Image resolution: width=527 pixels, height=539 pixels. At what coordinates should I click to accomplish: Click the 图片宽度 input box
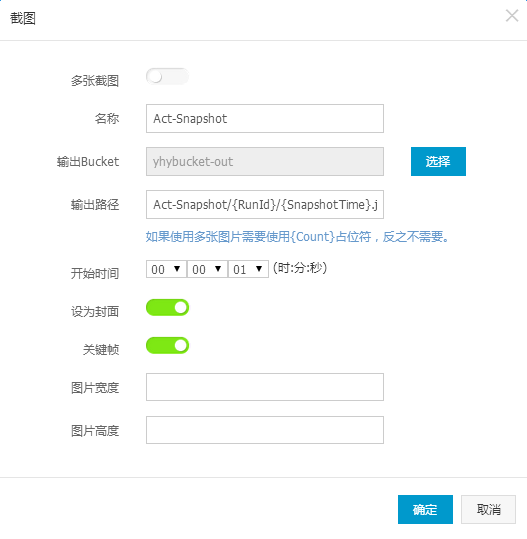click(x=265, y=387)
